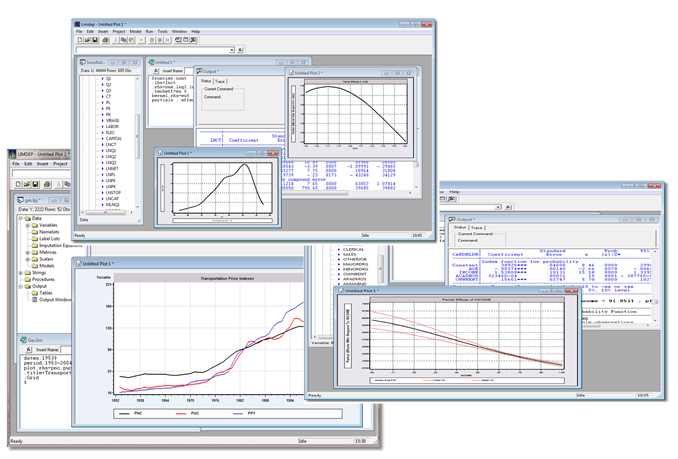Select Status tab in top Output window
The width and height of the screenshot is (678, 459).
point(206,81)
